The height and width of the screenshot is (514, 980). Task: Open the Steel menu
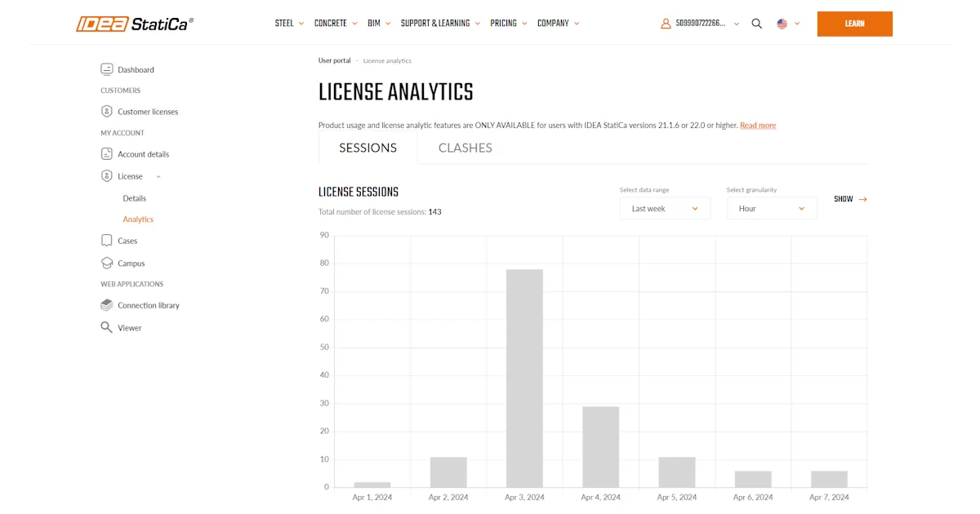[x=289, y=24]
